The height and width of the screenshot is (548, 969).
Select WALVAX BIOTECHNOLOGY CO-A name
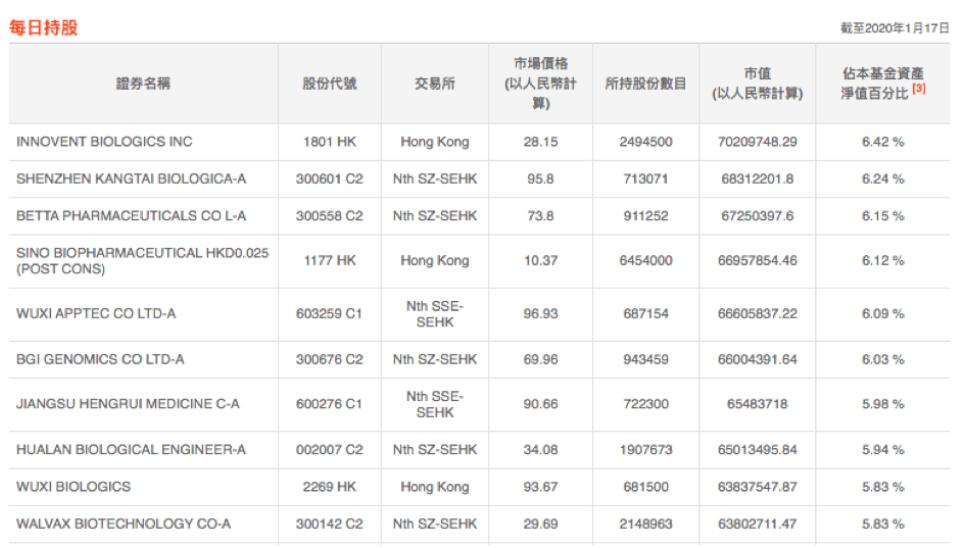[124, 523]
